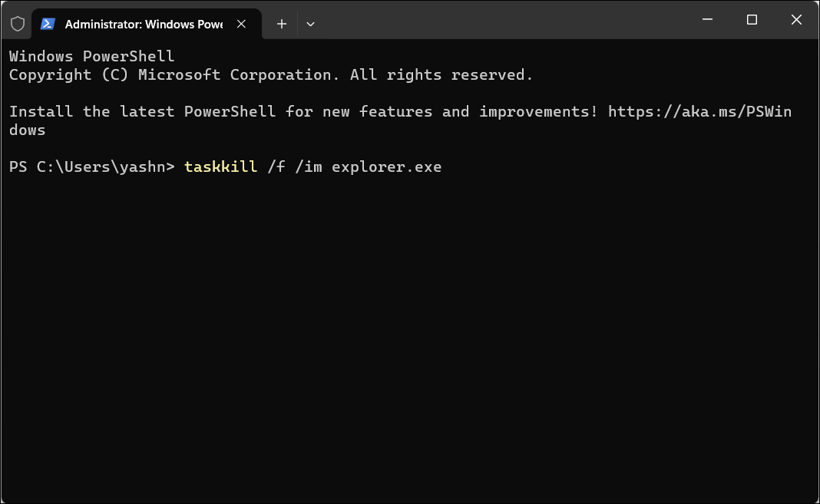Click the /f flag in the command line
Screen dimensions: 820x504
(x=278, y=166)
